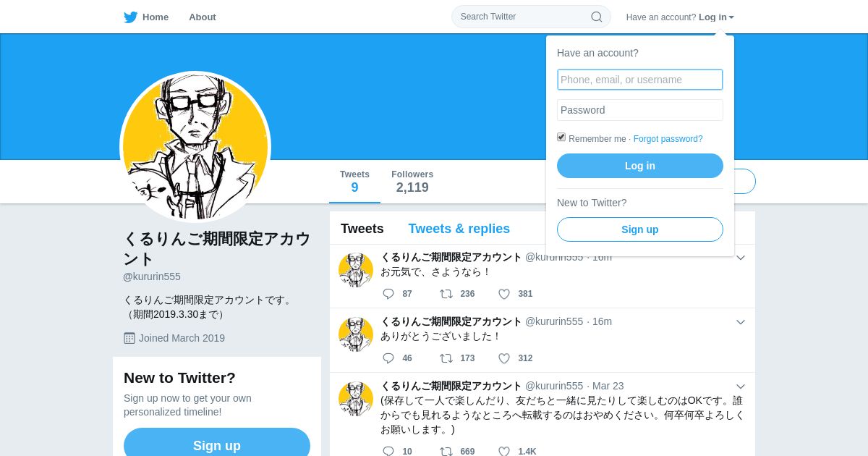View the Followers 2,119 count

(412, 182)
